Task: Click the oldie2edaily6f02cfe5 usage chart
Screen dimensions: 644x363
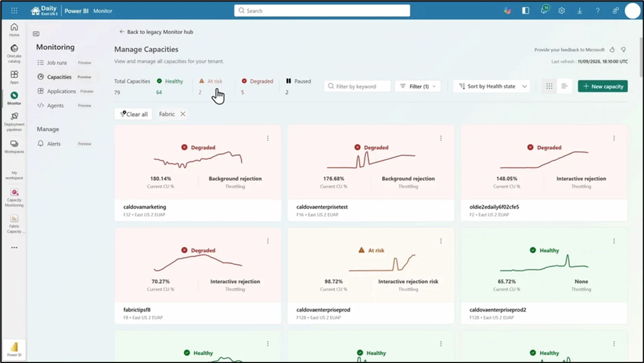Action: pyautogui.click(x=544, y=160)
